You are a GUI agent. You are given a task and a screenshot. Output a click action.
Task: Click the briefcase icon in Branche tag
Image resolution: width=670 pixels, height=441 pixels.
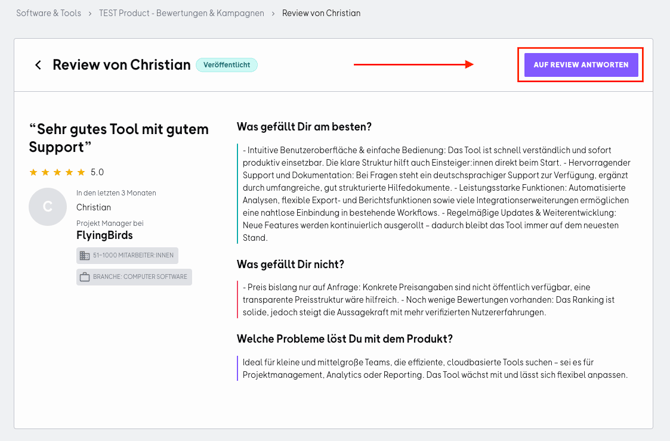pyautogui.click(x=85, y=277)
